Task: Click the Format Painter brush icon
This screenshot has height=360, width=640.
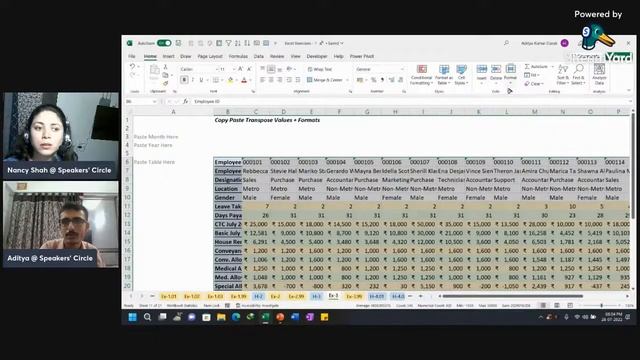Action: [165, 83]
